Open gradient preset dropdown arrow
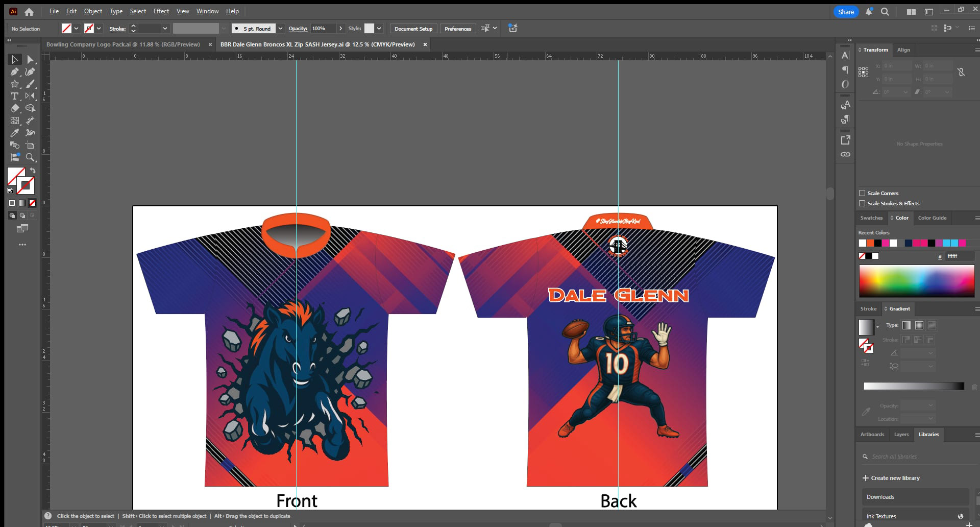The height and width of the screenshot is (527, 980). click(877, 327)
